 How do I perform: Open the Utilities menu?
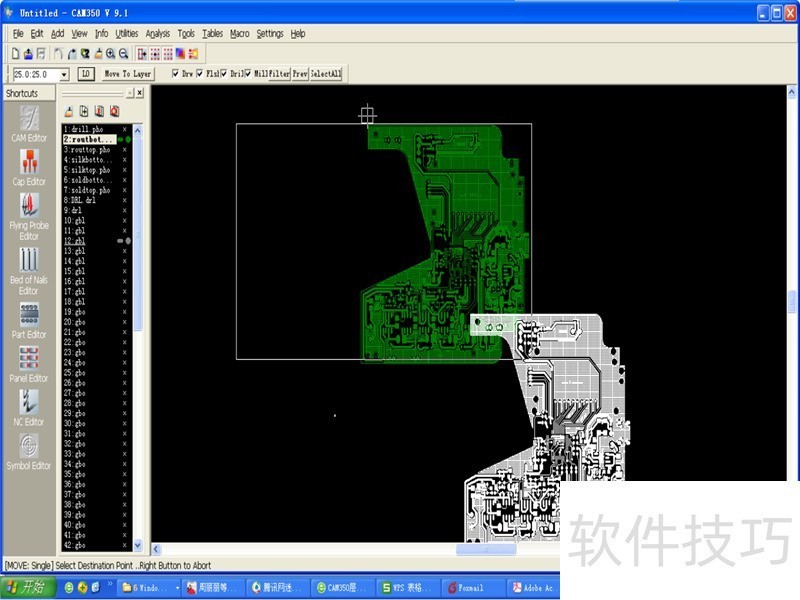point(127,33)
